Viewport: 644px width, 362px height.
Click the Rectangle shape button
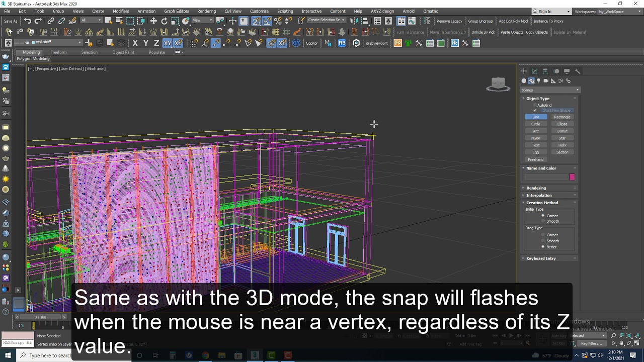[x=562, y=117]
